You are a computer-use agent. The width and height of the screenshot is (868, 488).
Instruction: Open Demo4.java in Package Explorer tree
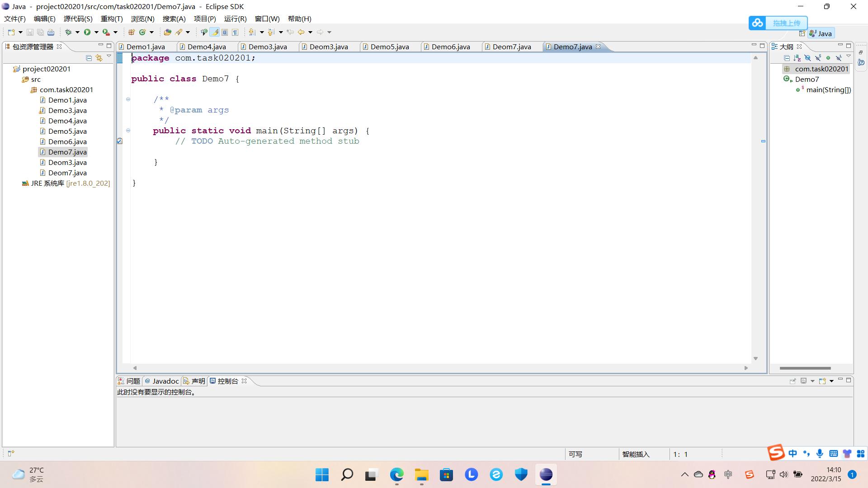(x=67, y=121)
